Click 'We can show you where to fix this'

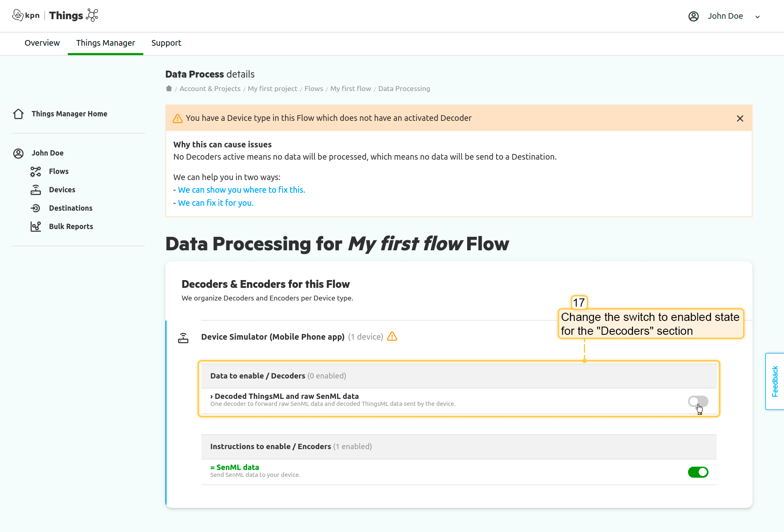tap(241, 190)
